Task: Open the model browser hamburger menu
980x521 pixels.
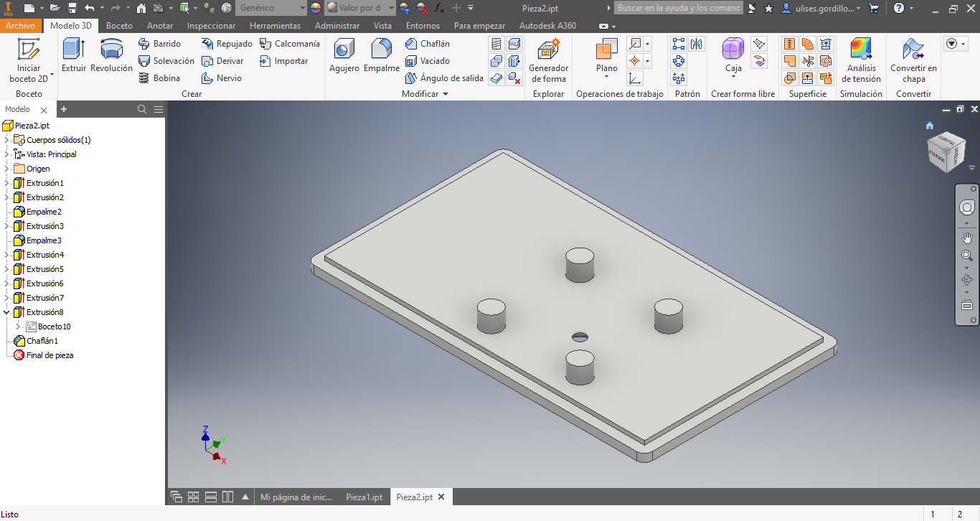Action: click(x=159, y=109)
